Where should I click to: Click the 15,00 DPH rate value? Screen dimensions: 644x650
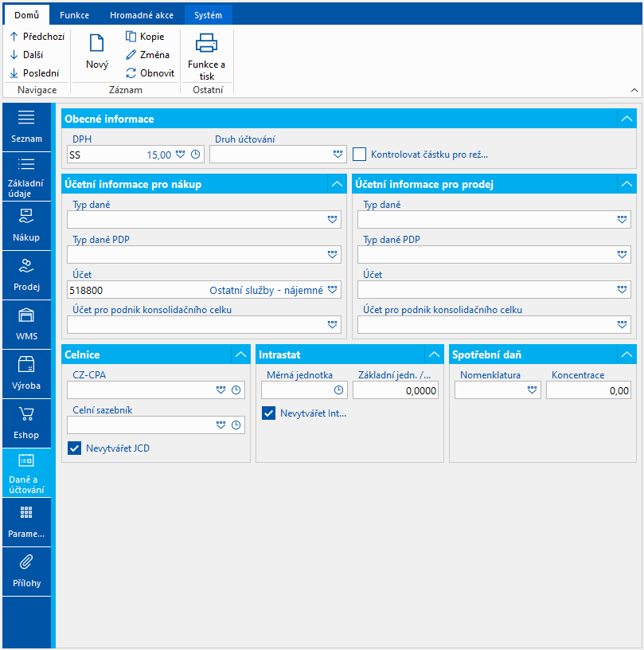click(159, 155)
